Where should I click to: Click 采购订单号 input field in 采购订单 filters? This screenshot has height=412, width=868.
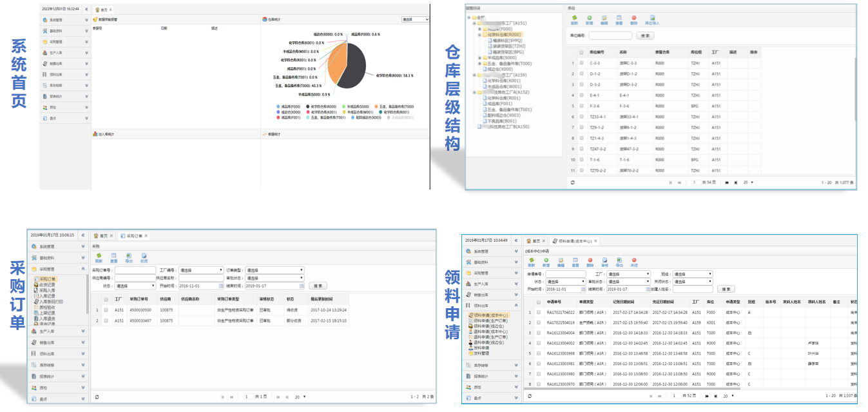[x=135, y=270]
